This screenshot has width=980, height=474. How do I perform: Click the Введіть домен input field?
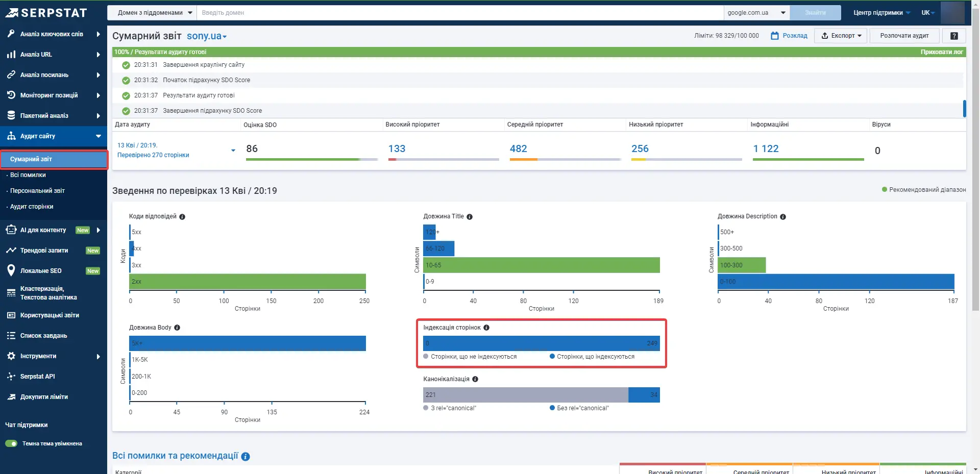460,13
